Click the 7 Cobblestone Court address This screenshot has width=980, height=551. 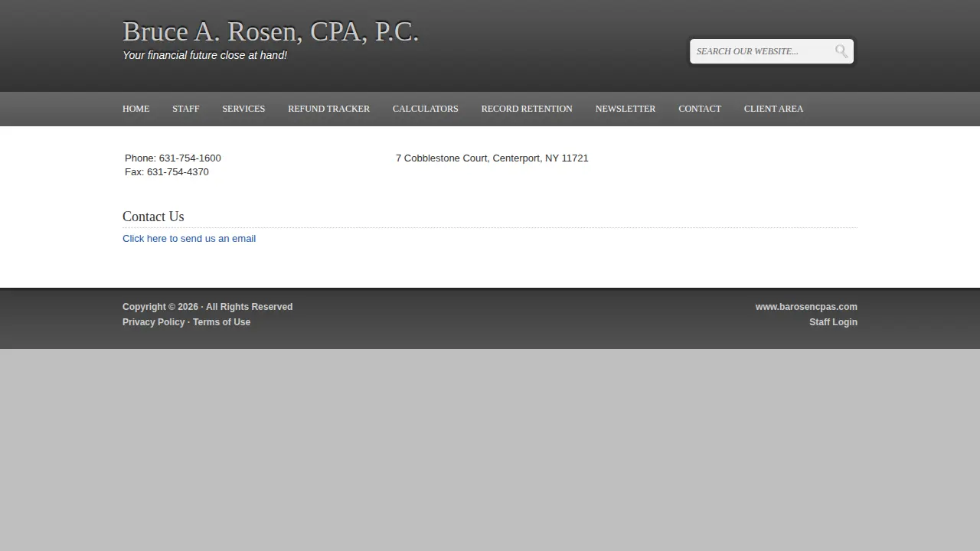tap(492, 158)
